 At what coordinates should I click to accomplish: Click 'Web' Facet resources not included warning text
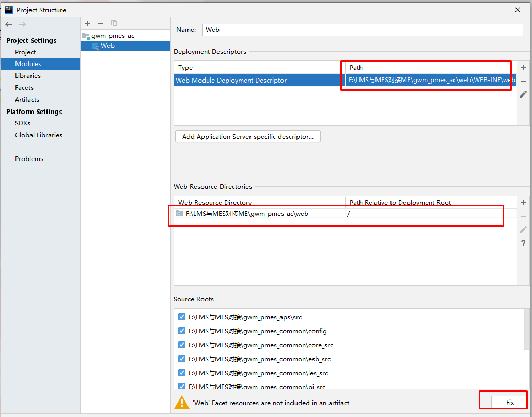271,403
